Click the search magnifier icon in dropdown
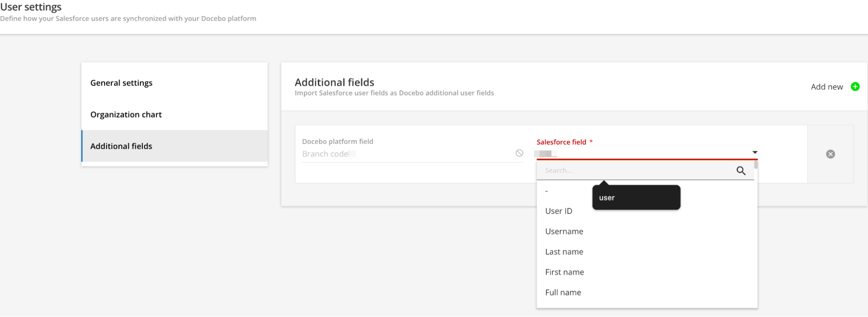This screenshot has width=868, height=317. pos(741,171)
